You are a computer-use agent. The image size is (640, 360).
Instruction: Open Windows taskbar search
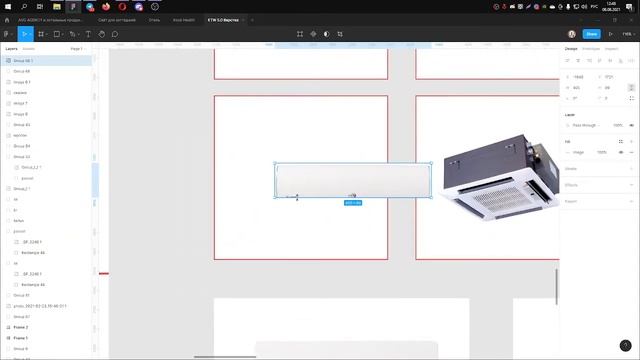tap(24, 7)
